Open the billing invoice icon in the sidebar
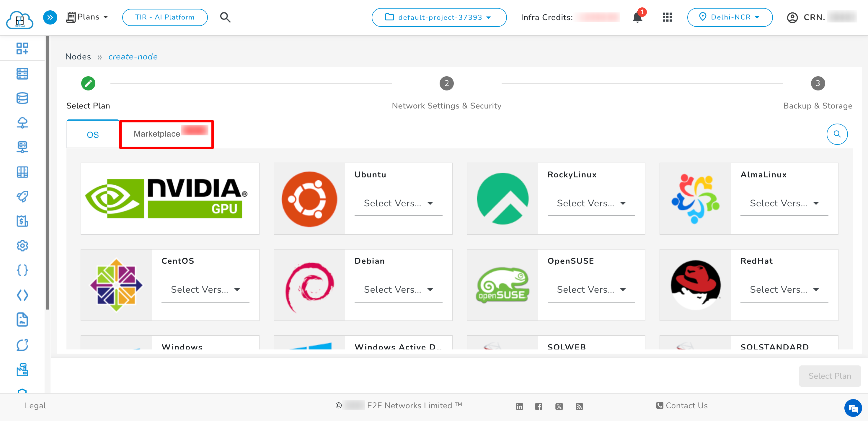The width and height of the screenshot is (868, 421). coord(22,221)
